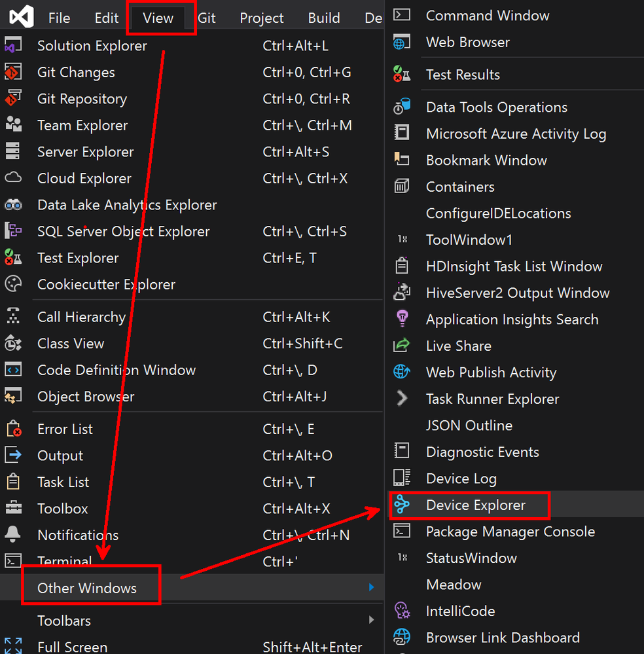Click the Live Share icon

pyautogui.click(x=402, y=346)
